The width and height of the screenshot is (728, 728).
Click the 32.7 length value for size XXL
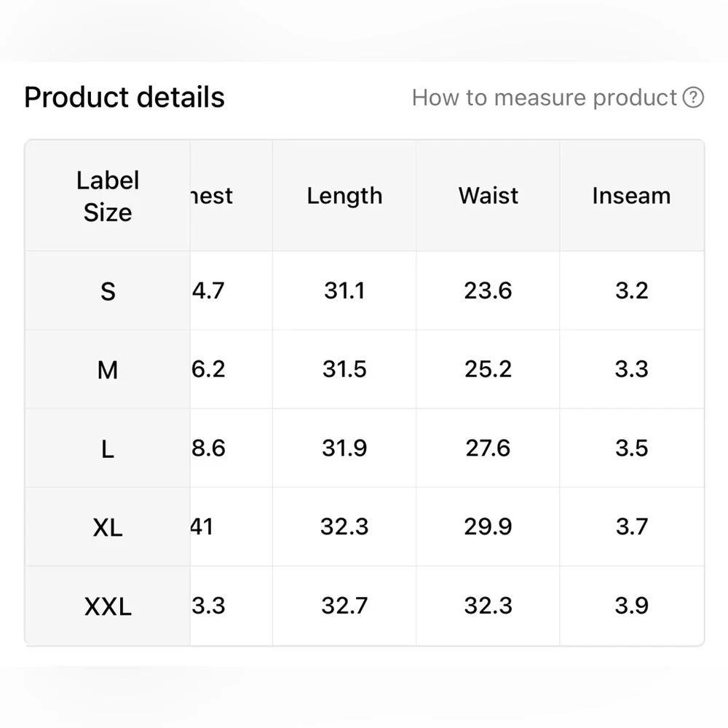pos(344,606)
